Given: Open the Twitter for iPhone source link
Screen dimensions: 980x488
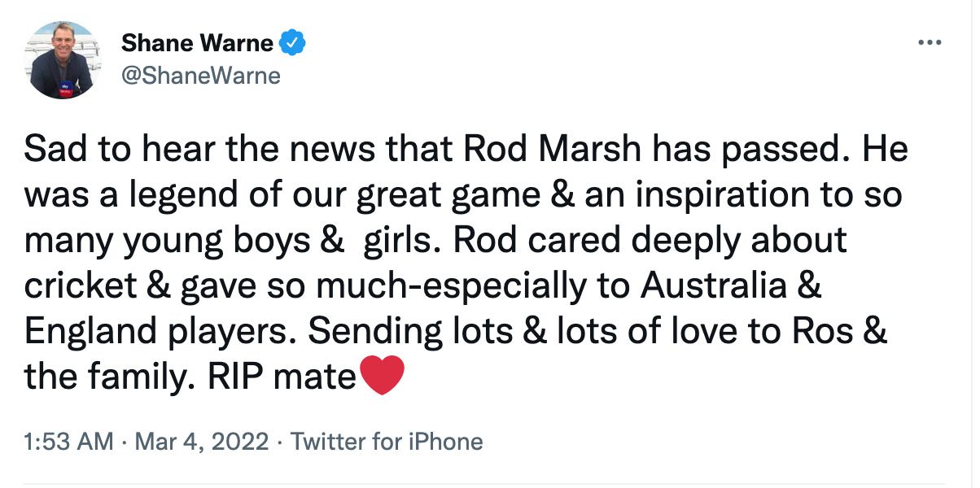Looking at the screenshot, I should coord(387,442).
